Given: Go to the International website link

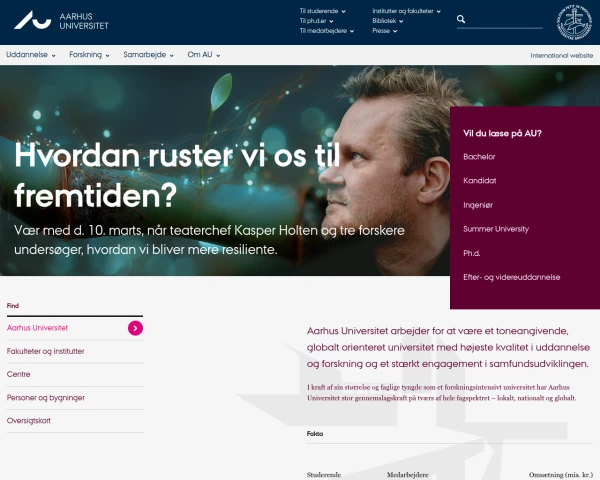Looking at the screenshot, I should 561,56.
